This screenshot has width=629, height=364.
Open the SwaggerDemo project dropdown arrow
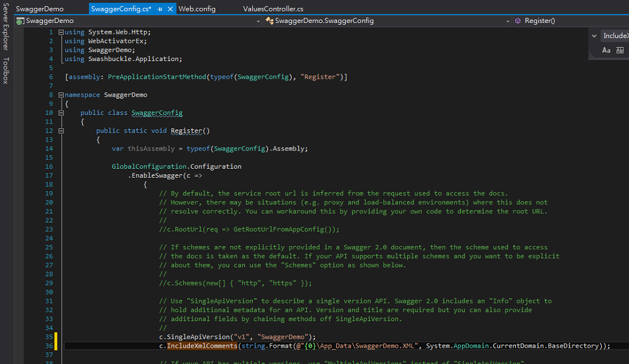[x=258, y=21]
